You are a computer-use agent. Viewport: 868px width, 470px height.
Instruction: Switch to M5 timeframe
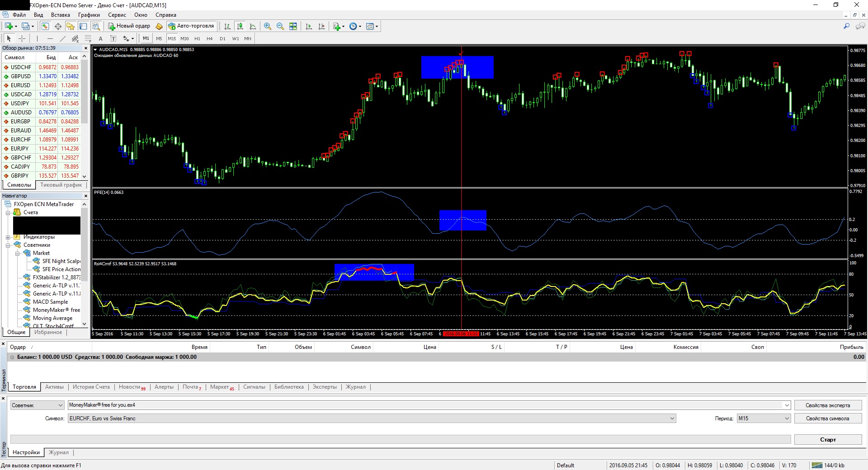(x=159, y=38)
